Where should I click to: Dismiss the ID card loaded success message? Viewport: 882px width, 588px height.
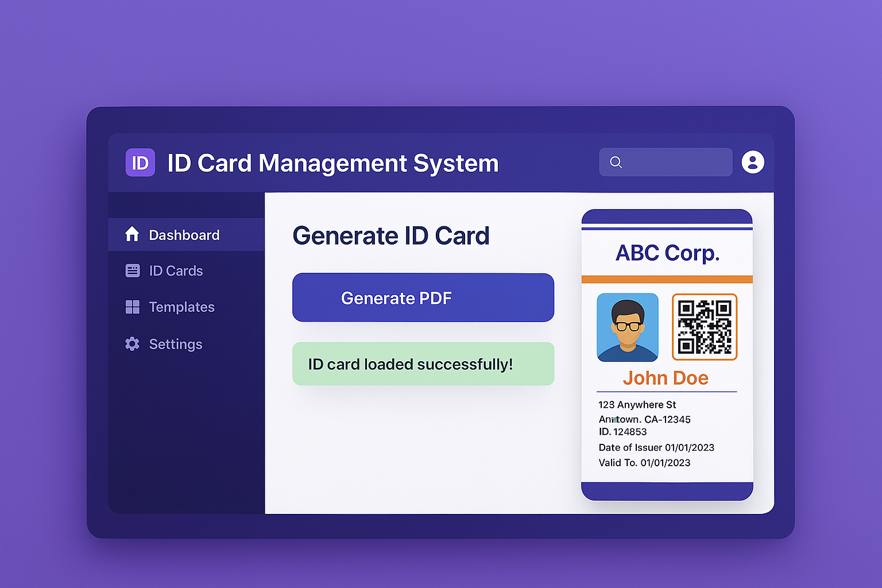[423, 363]
